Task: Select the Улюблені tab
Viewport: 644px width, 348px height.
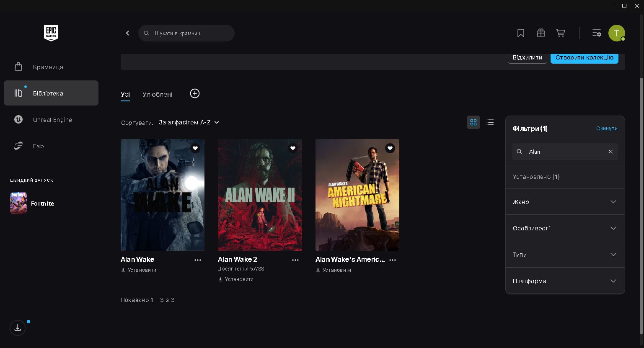Action: point(158,94)
